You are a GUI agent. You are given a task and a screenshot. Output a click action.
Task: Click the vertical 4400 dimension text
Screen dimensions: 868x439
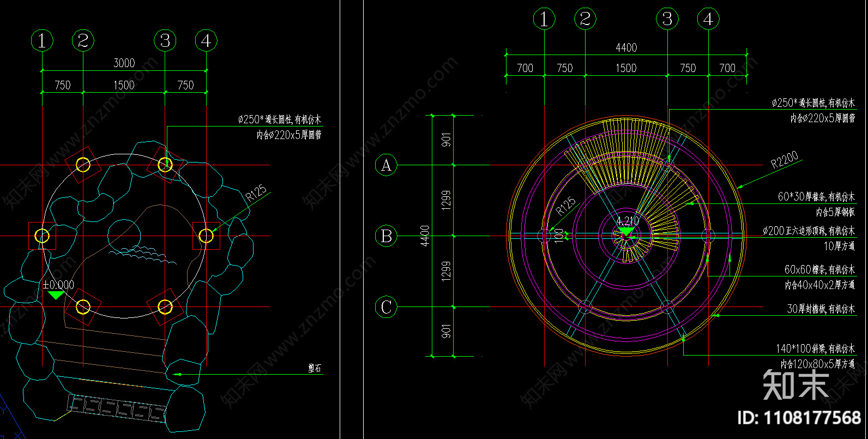click(x=425, y=236)
